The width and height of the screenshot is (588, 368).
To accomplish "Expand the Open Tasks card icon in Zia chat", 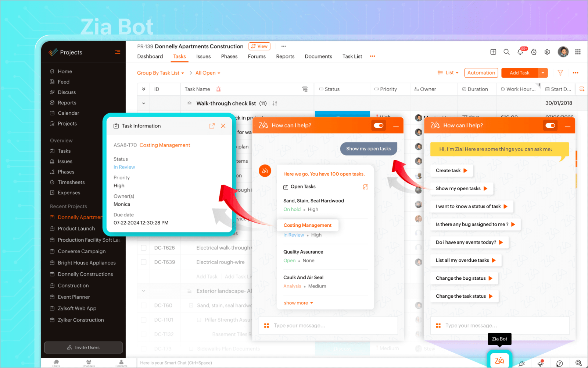I will pos(366,187).
